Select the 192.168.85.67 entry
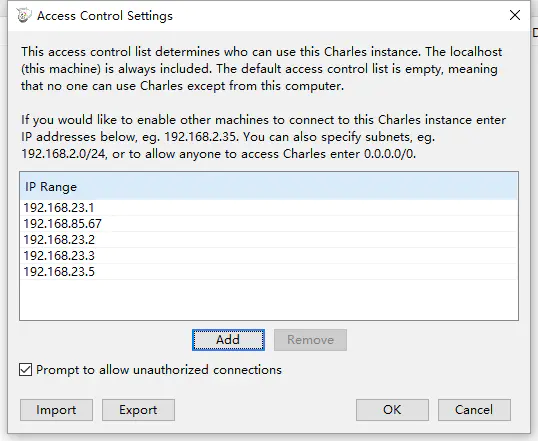 [x=269, y=224]
